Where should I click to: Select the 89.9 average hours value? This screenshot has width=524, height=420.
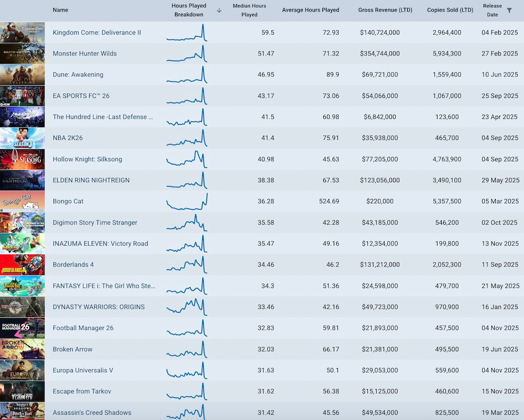[x=333, y=74]
